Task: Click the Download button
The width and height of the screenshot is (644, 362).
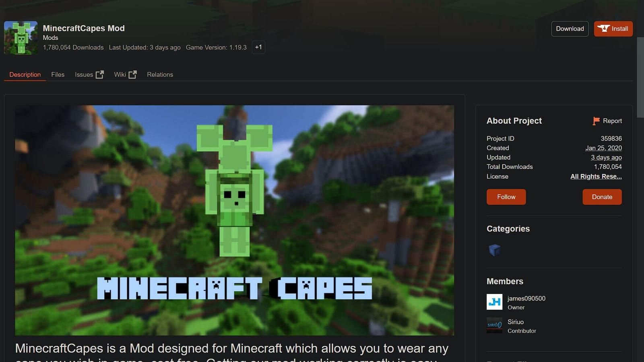Action: 570,29
